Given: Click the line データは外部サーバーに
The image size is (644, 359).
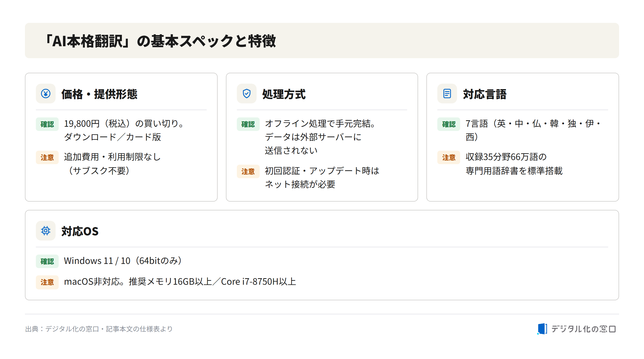Looking at the screenshot, I should tap(313, 137).
